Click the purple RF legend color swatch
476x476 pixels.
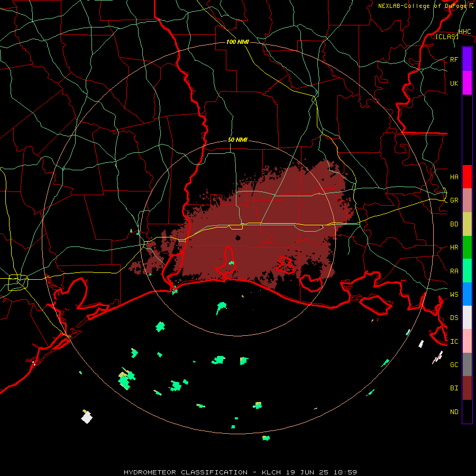pyautogui.click(x=467, y=59)
